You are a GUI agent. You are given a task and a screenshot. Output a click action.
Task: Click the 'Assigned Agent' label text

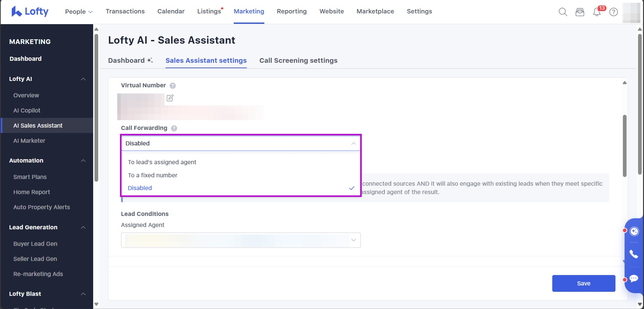(x=143, y=225)
